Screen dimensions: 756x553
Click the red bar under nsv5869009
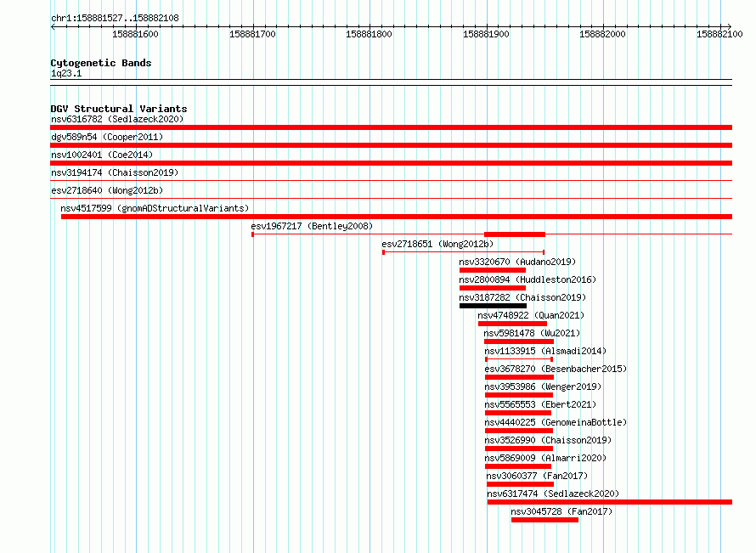(x=518, y=466)
